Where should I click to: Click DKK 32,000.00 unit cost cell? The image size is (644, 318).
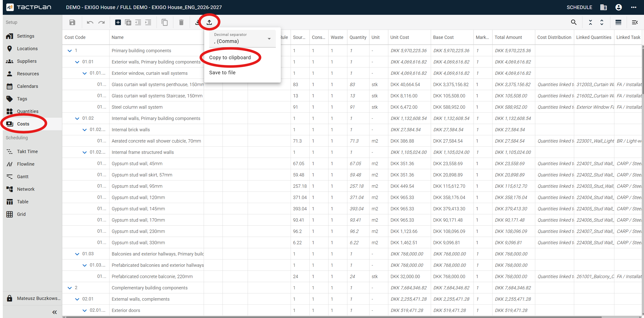coord(409,277)
